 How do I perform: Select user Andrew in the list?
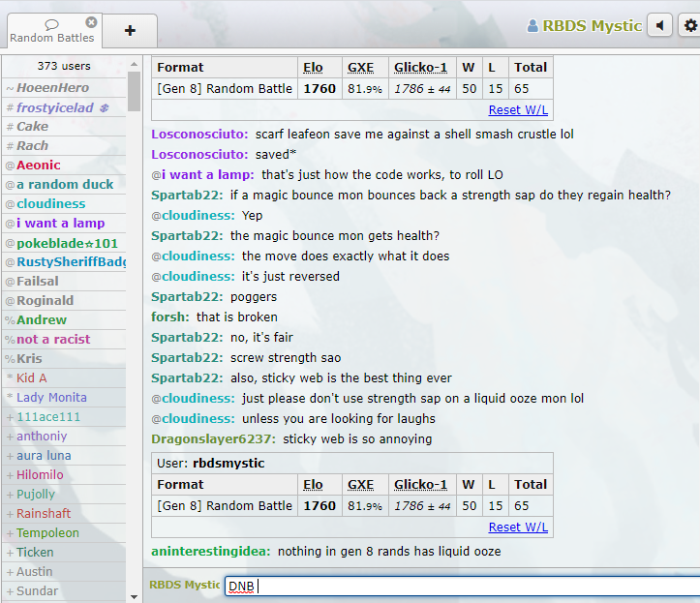64,320
